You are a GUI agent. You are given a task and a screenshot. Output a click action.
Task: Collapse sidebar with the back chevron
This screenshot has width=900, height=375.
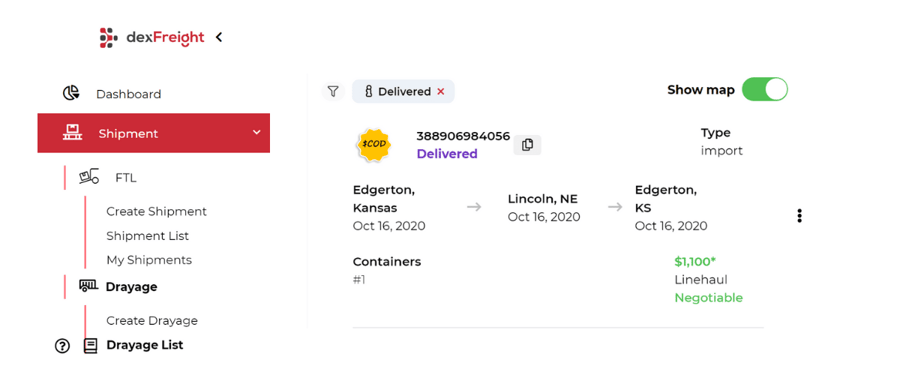click(219, 37)
